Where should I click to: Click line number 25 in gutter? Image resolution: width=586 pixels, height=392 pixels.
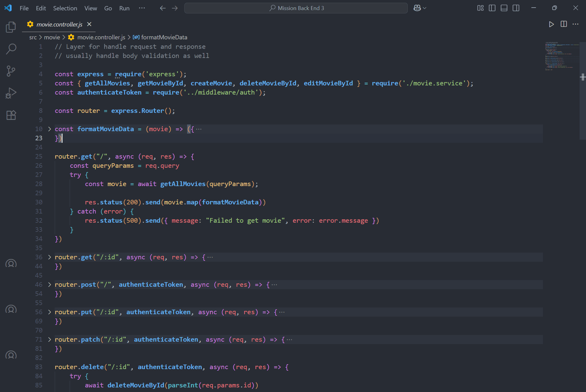pyautogui.click(x=39, y=156)
